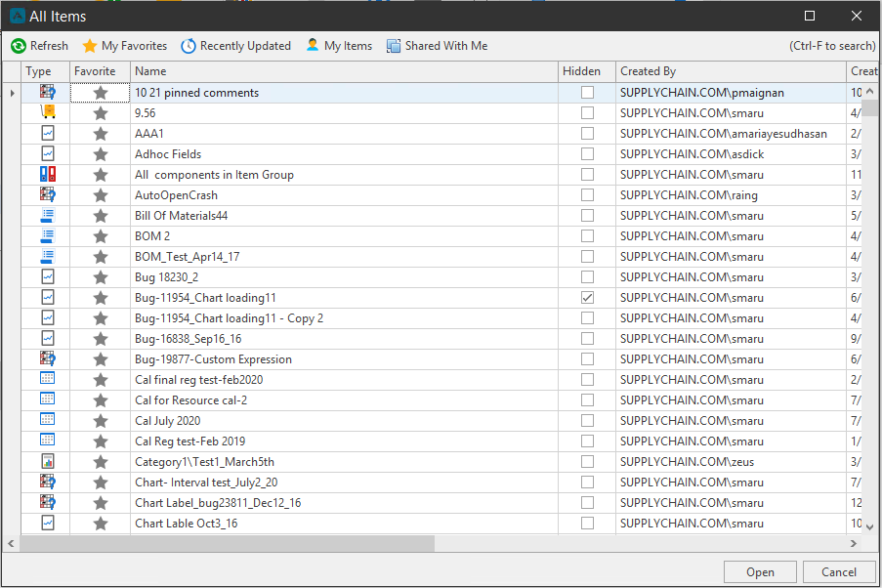Check Hidden box for 9.56
Image resolution: width=882 pixels, height=588 pixels.
pyautogui.click(x=587, y=113)
